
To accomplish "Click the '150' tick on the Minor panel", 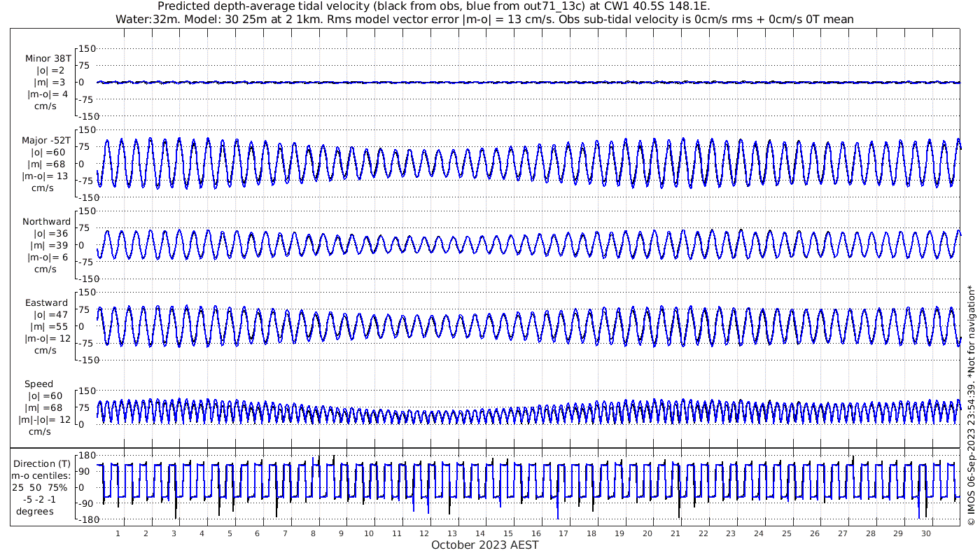I will pos(86,48).
